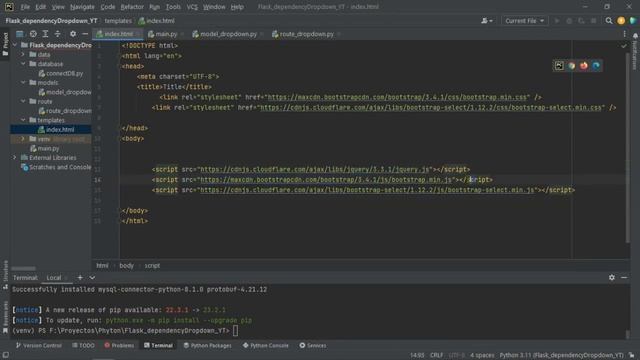Open Python Packages tool window
Viewport: 640px width, 360px height.
coord(207,345)
